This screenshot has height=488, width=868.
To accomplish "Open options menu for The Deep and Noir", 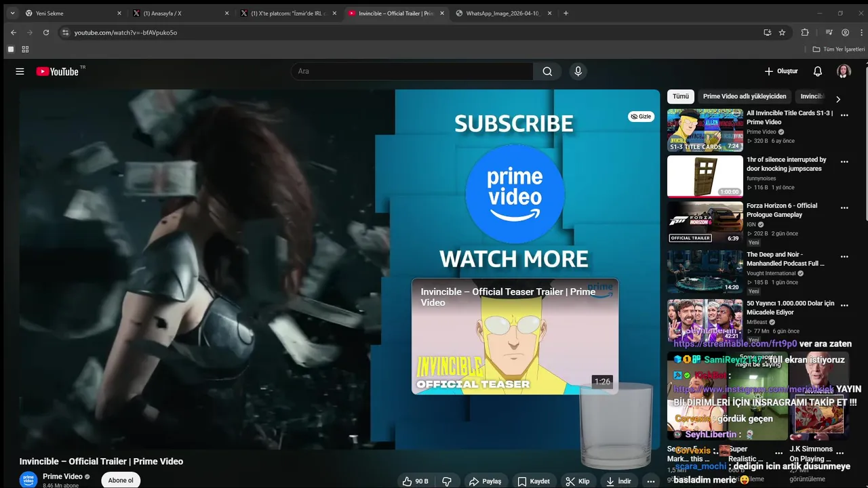I will (844, 257).
